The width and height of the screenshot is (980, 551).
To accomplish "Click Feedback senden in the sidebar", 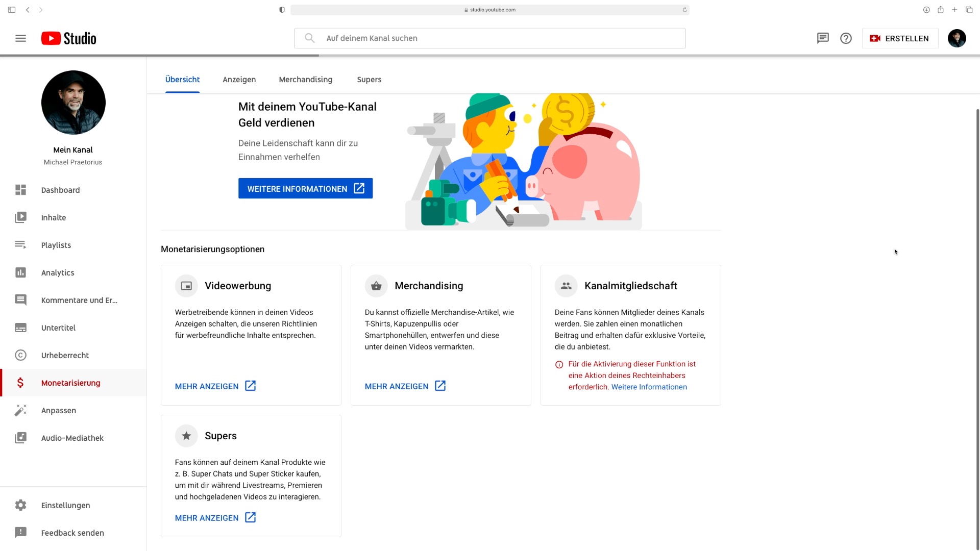I will (x=73, y=533).
